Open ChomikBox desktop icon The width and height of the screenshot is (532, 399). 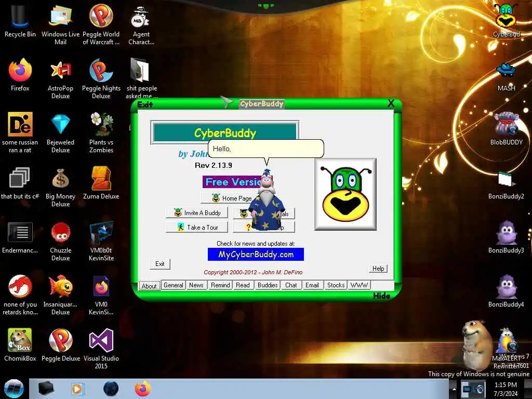20,345
